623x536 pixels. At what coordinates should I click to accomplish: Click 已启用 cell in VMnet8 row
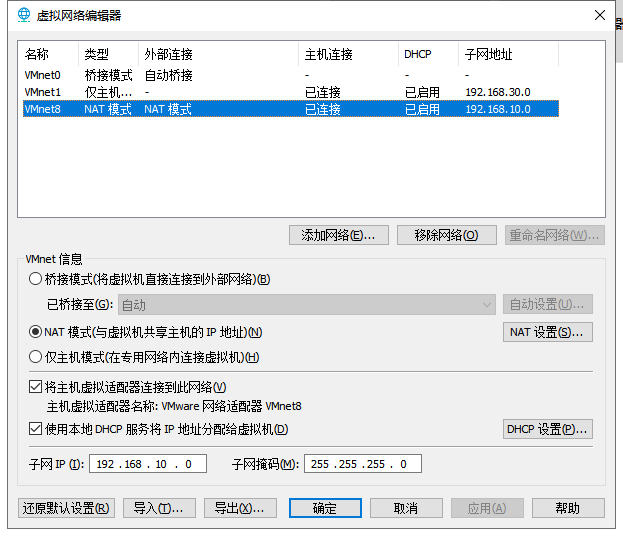[x=422, y=109]
